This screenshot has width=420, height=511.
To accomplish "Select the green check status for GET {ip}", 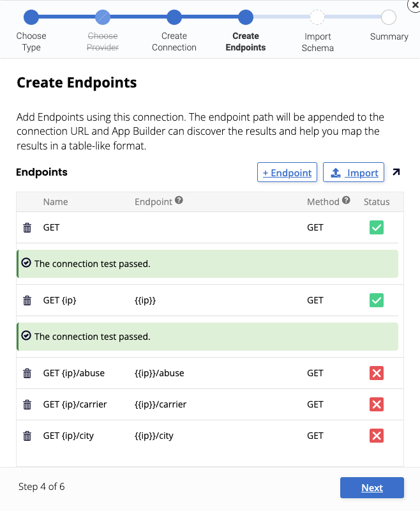I will [376, 300].
